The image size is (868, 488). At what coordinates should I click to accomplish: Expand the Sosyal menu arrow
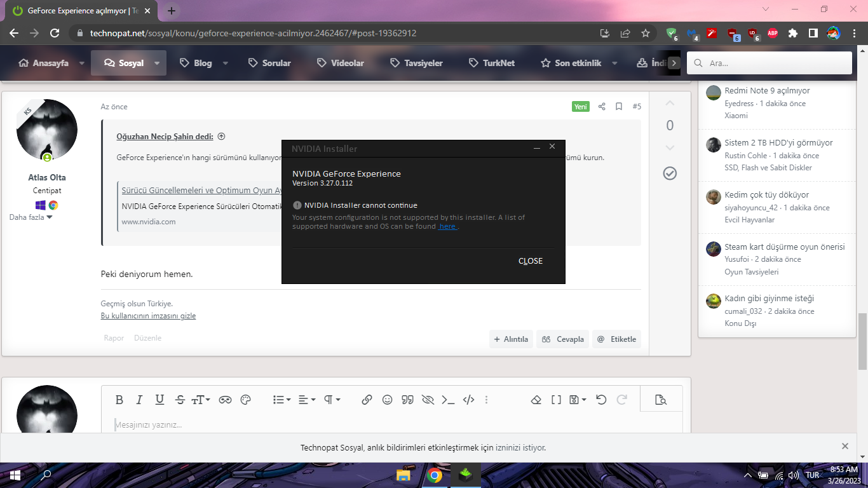tap(157, 63)
